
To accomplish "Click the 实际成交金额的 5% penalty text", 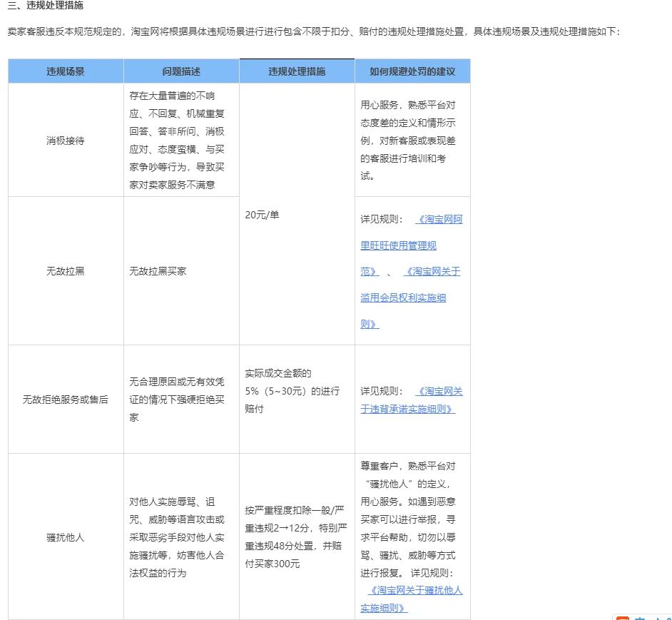I will tap(292, 391).
